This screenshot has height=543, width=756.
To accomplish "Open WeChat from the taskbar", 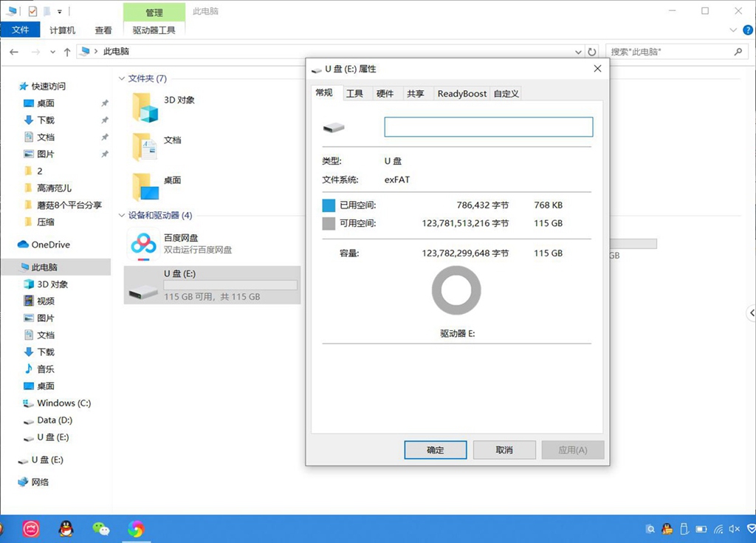I will pyautogui.click(x=100, y=529).
